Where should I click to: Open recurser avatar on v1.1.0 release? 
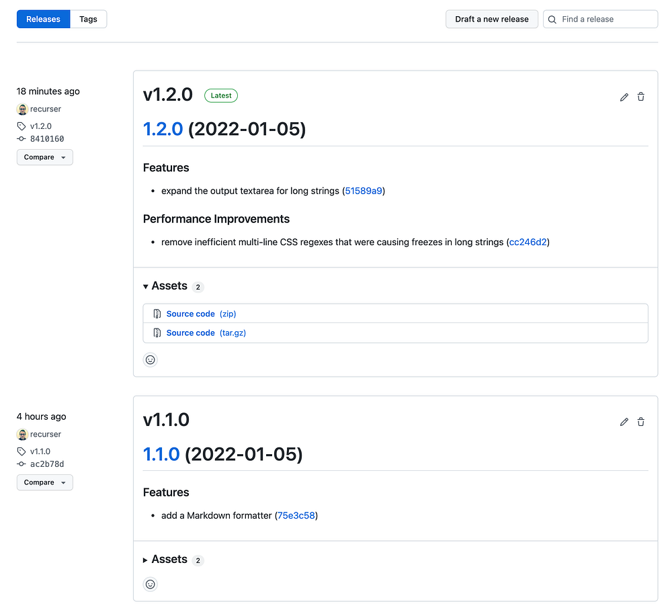click(x=22, y=435)
